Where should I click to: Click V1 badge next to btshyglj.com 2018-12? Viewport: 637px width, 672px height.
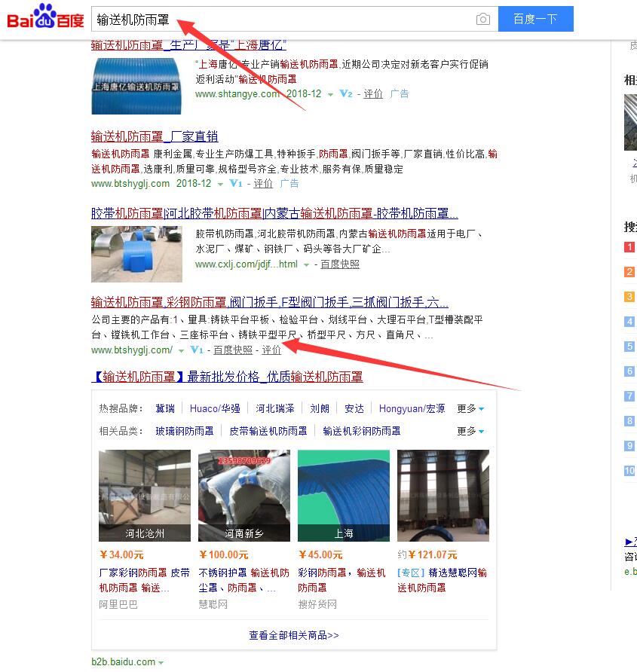pyautogui.click(x=236, y=183)
